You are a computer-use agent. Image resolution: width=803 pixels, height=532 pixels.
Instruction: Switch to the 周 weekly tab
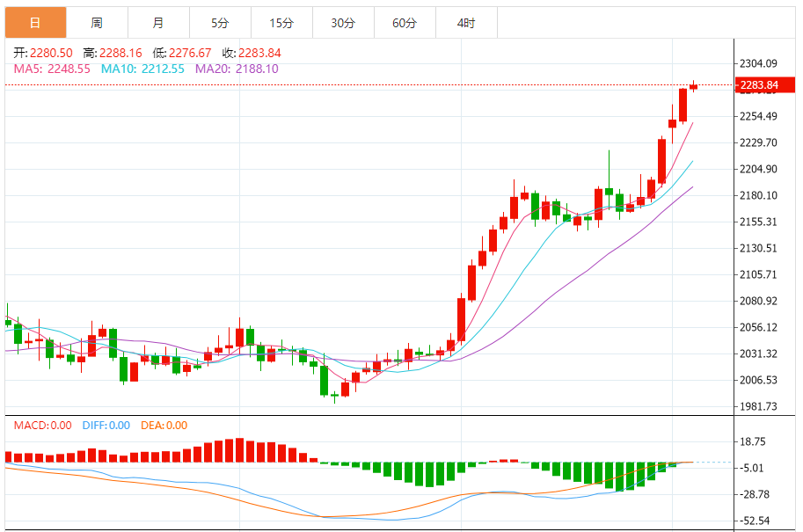[97, 23]
